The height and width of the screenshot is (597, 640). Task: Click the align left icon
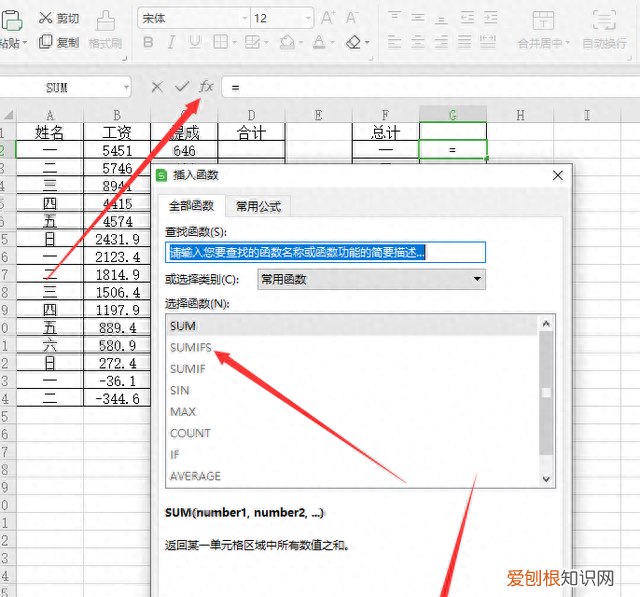point(394,42)
